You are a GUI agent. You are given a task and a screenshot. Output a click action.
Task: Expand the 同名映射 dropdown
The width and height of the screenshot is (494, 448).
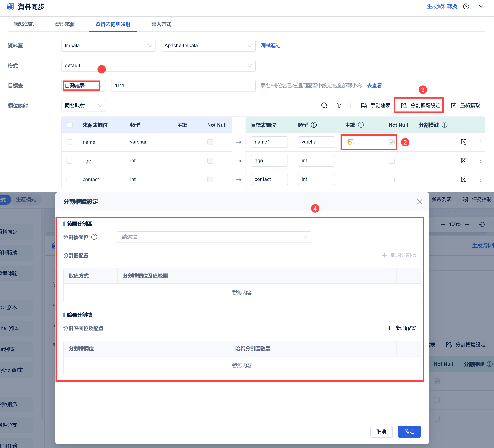[83, 106]
